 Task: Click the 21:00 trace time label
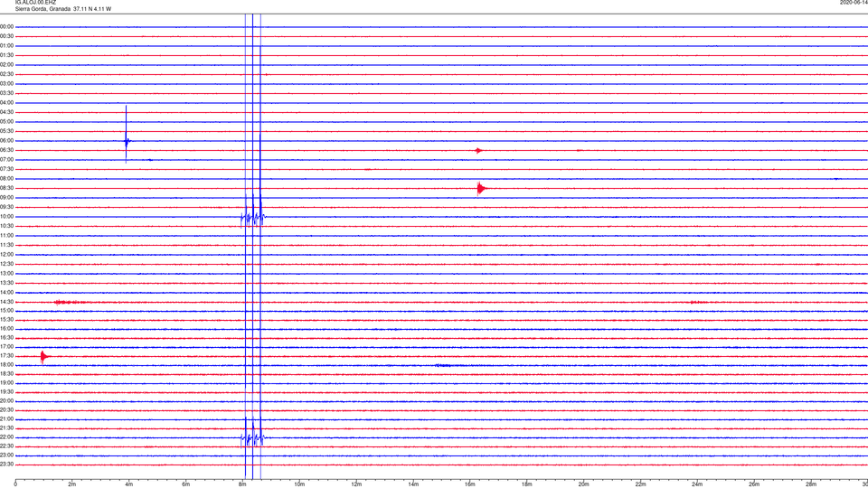(x=6, y=418)
